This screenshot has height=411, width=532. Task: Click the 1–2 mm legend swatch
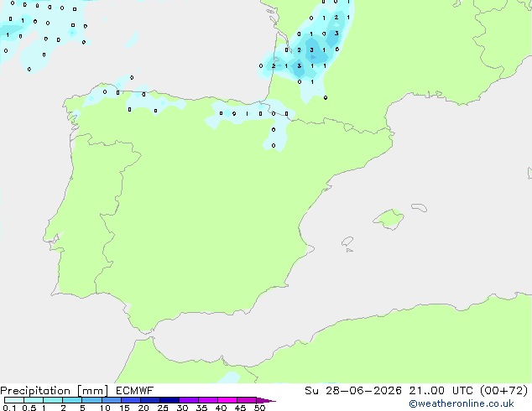53,400
